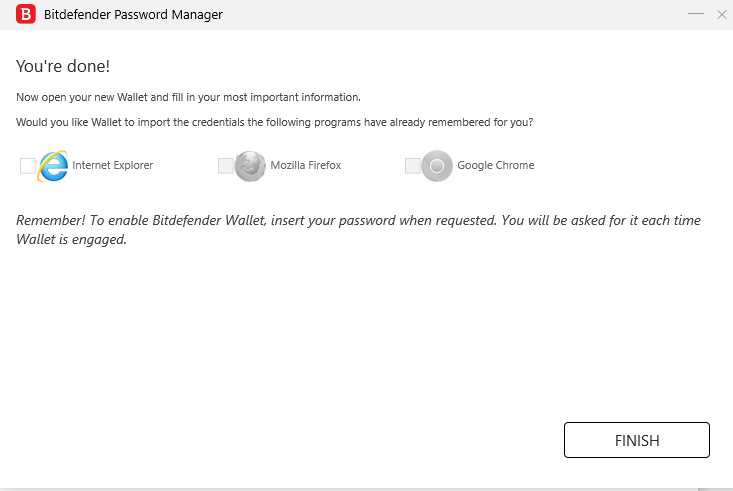733x491 pixels.
Task: Click empty title bar space beside the title
Action: [x=450, y=15]
